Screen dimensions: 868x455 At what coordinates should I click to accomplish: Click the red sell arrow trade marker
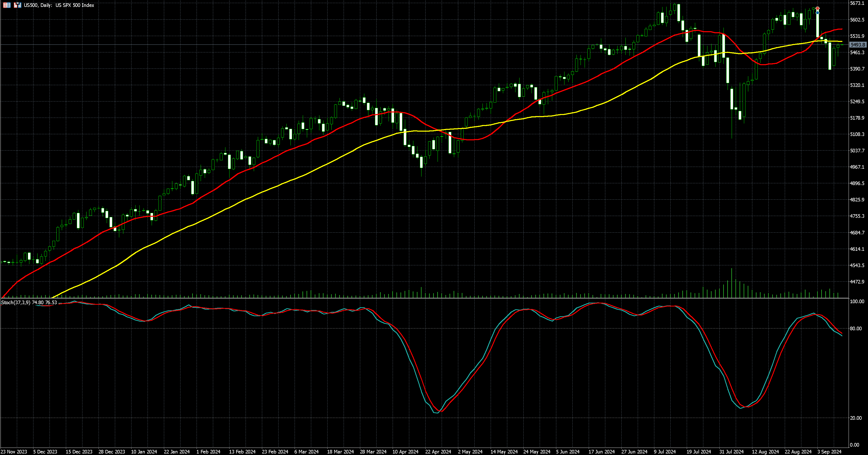[817, 8]
